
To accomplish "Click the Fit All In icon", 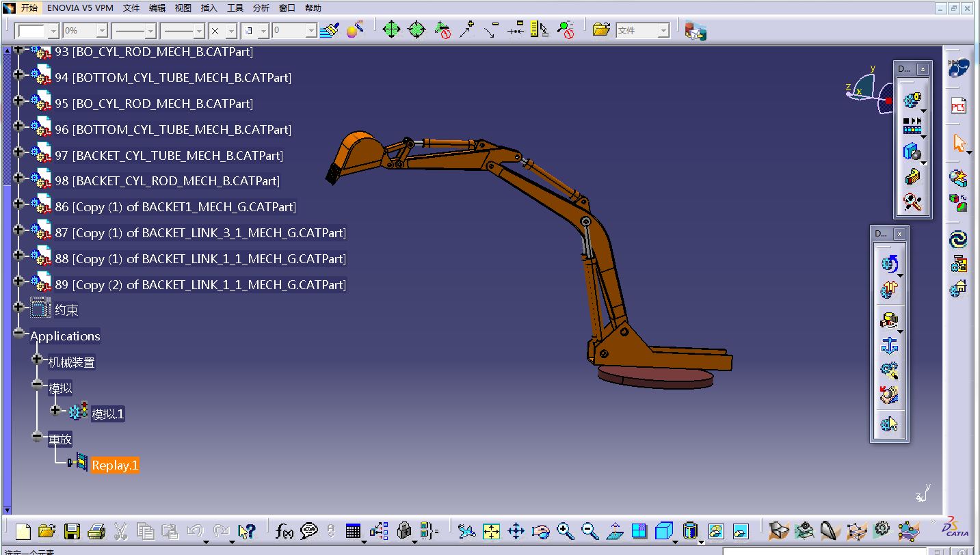I will pos(492,531).
